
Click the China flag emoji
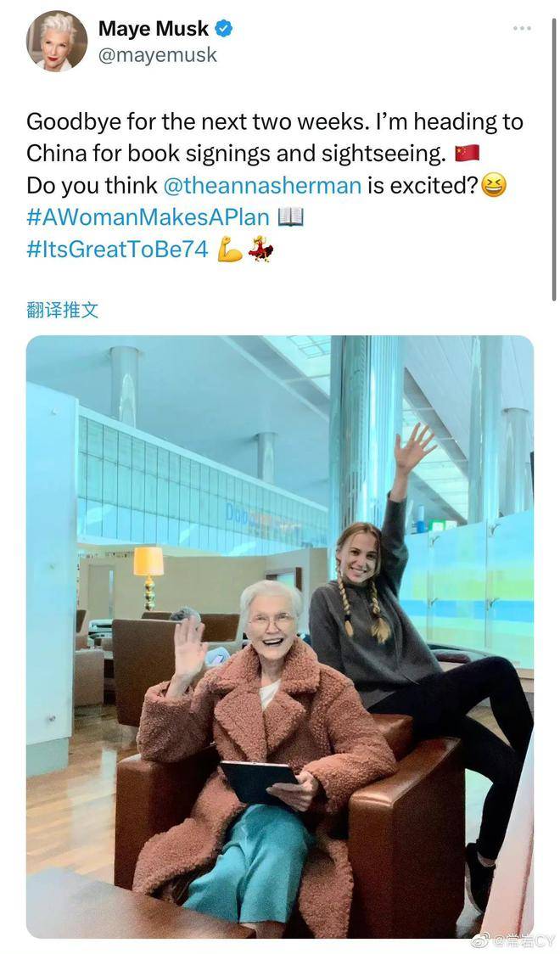tap(467, 153)
